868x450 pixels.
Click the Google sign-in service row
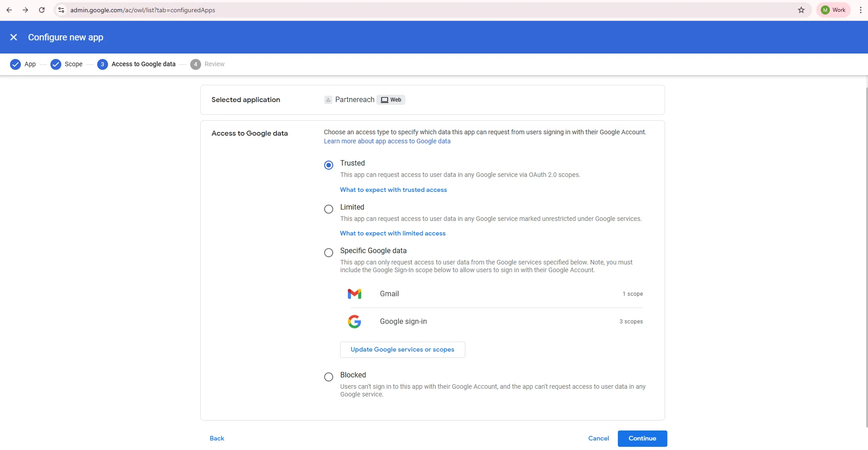495,322
